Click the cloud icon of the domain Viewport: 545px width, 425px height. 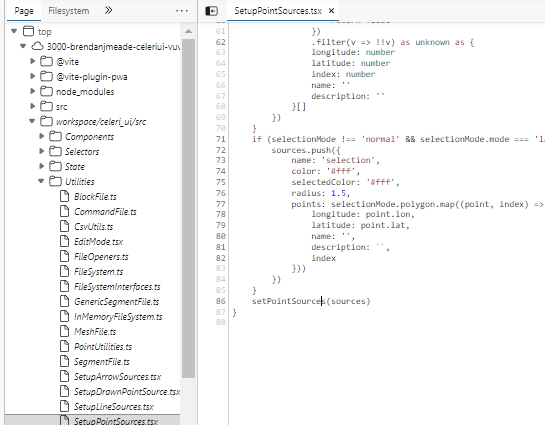[x=38, y=46]
